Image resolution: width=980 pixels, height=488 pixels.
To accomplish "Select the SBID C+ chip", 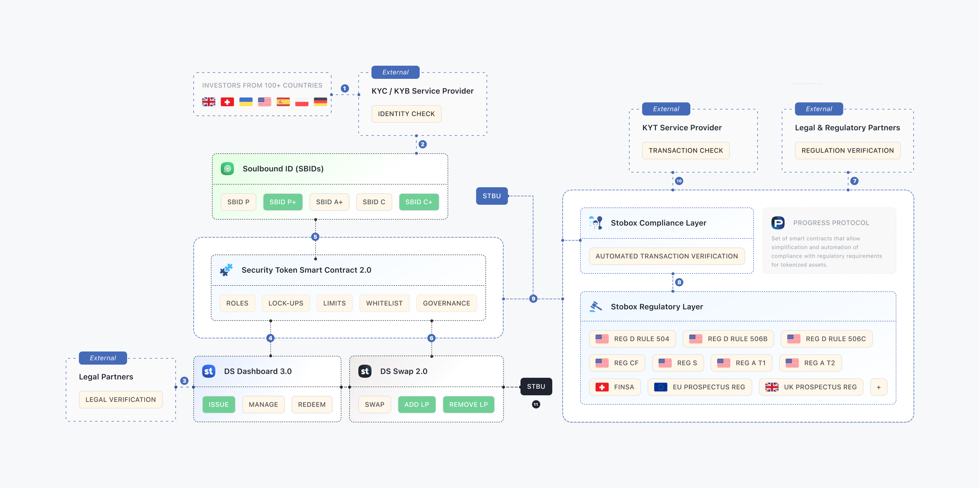I will click(x=419, y=202).
